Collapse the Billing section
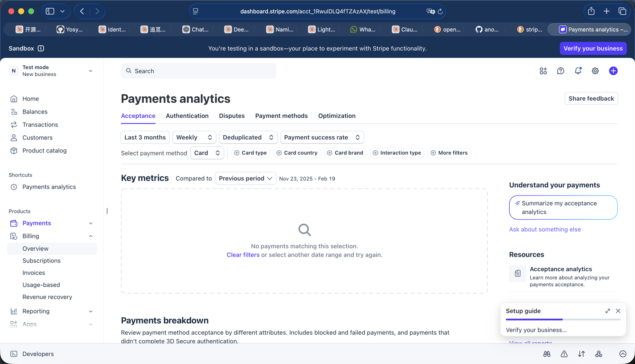The width and height of the screenshot is (635, 364). pyautogui.click(x=91, y=236)
